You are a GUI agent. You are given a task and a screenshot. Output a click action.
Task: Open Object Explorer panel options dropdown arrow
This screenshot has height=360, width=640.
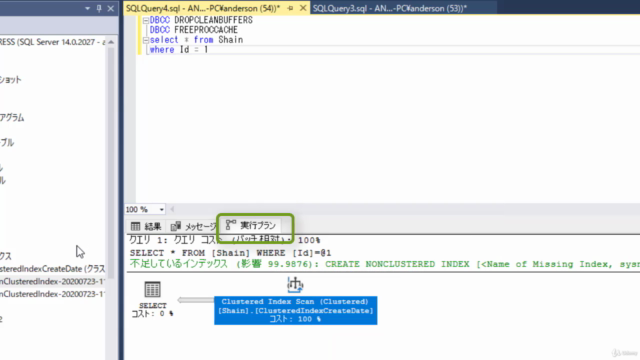[87, 8]
